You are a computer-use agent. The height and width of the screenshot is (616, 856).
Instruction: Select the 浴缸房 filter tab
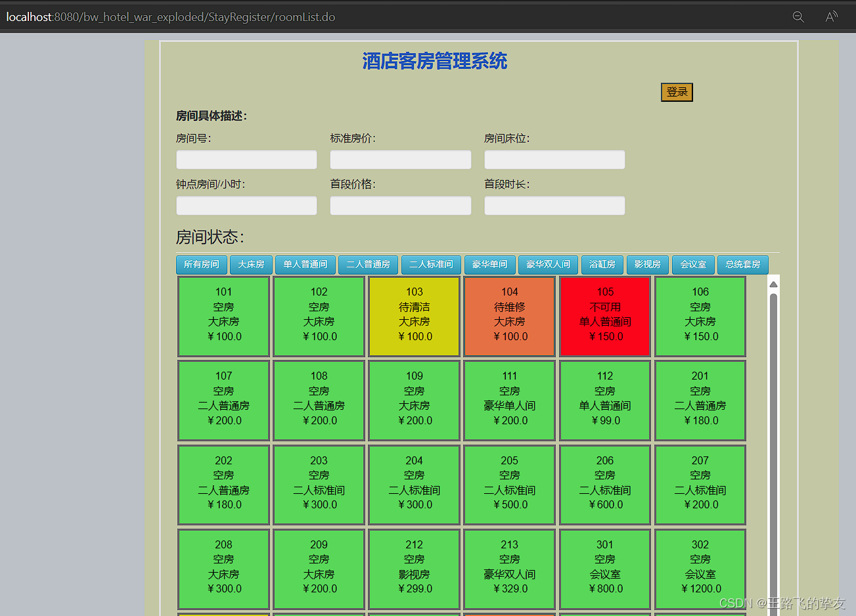pos(602,265)
